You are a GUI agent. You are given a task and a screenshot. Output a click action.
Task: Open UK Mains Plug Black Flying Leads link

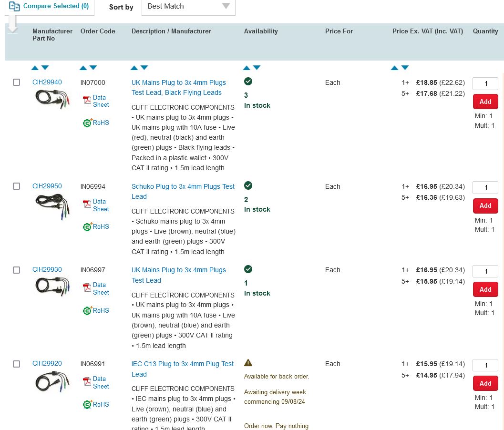tap(179, 87)
